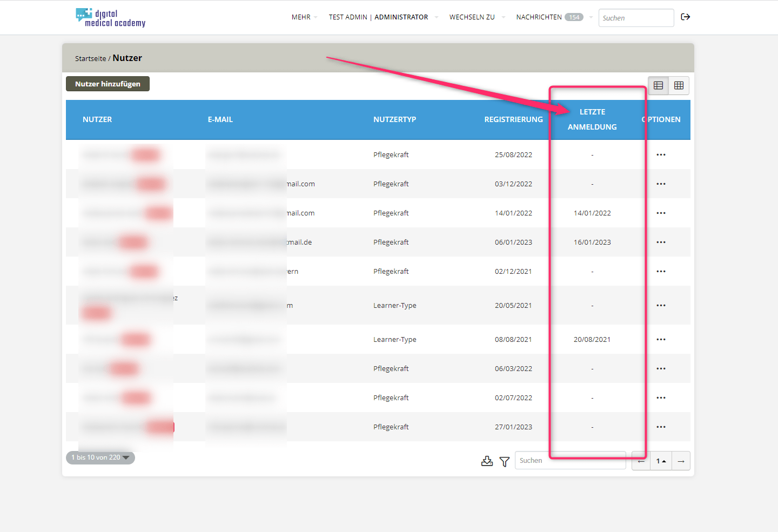
Task: Sort by NUTZER column header
Action: [x=97, y=119]
